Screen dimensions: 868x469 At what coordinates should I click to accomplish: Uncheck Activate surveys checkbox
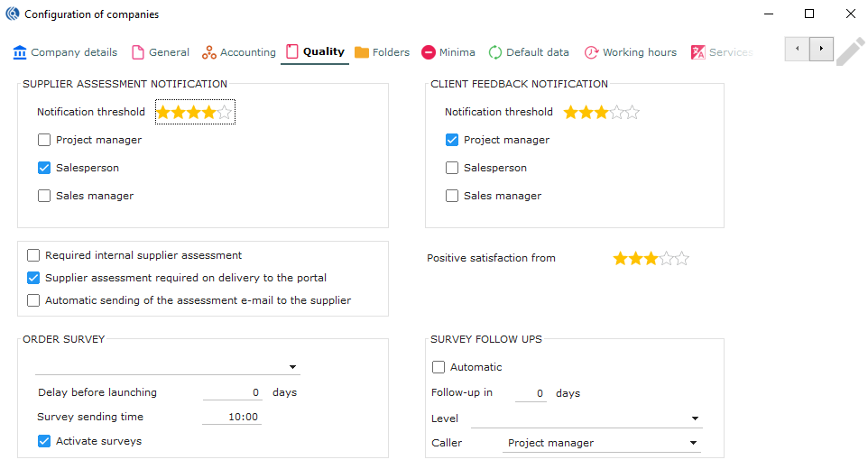[x=44, y=441]
